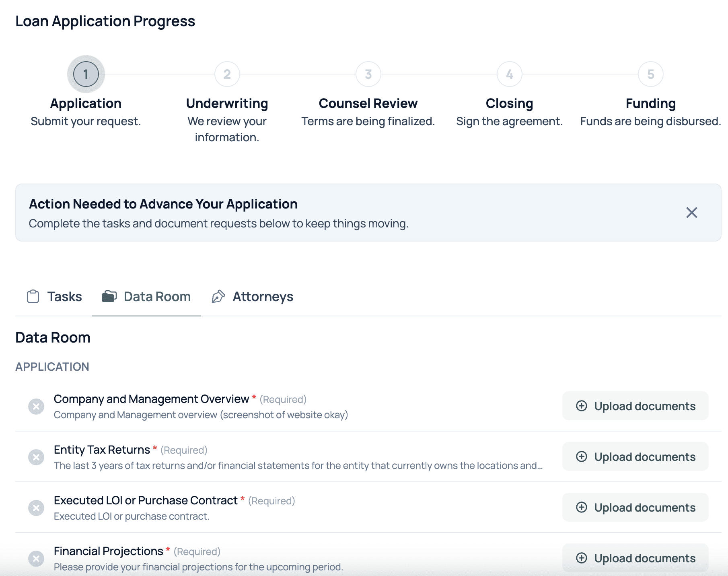Click status icon for Company and Management Overview
Viewport: 728px width, 576px height.
coord(36,407)
